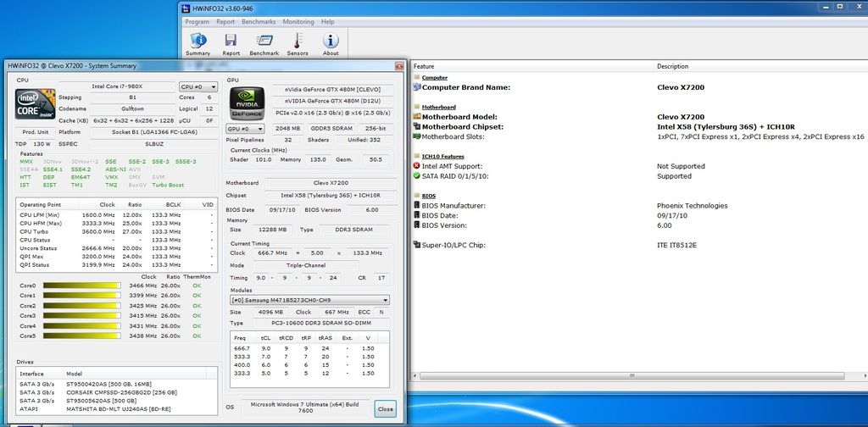Open the Samsung memory module dropdown

pos(309,300)
